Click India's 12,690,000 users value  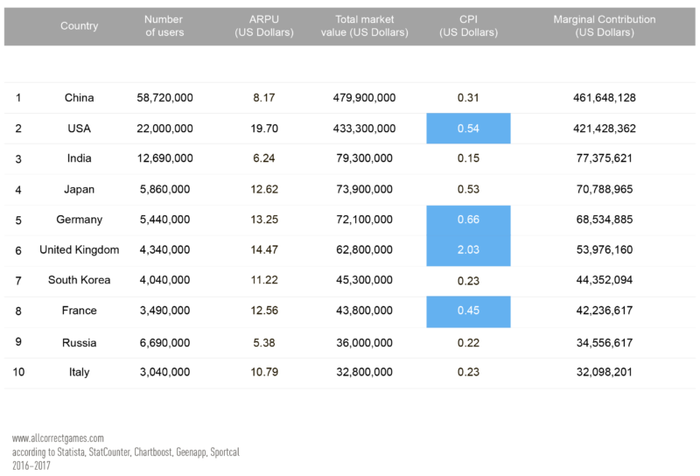(165, 158)
